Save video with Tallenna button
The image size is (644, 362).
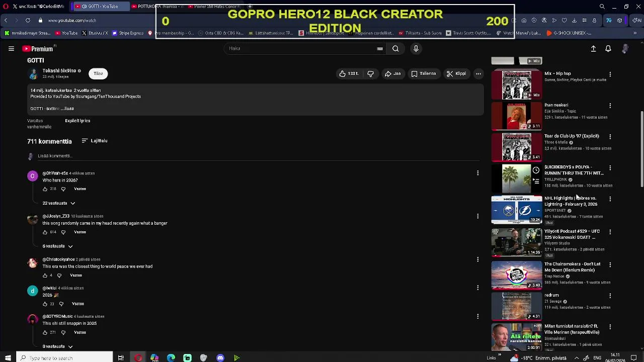423,73
